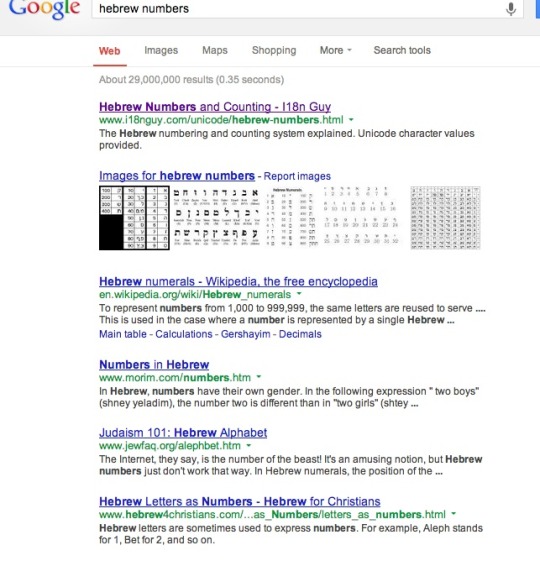Click the 'Decimals' sitelink
The height and width of the screenshot is (561, 540).
pyautogui.click(x=300, y=334)
